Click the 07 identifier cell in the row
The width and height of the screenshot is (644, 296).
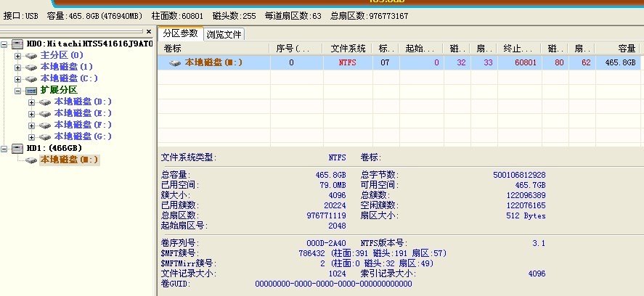(384, 63)
